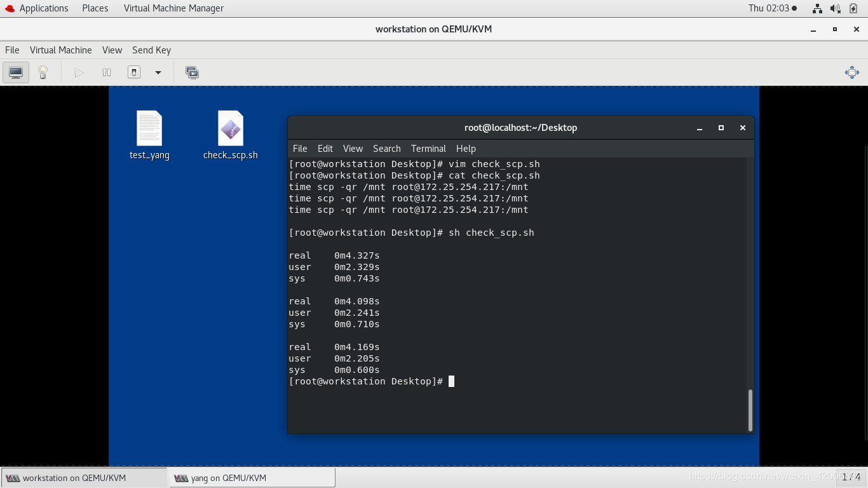Click root@localhost:~/Desktop terminal title bar
This screenshot has width=868, height=488.
(520, 128)
